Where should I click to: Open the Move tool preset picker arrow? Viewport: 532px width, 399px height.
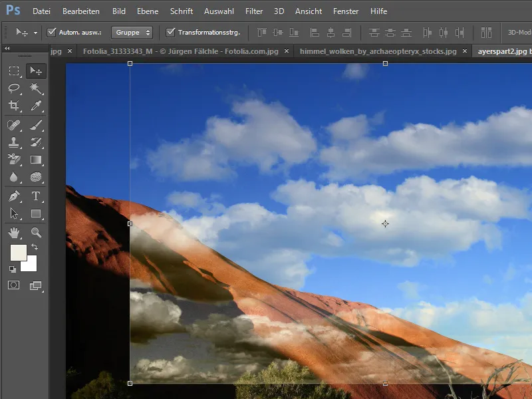(35, 33)
